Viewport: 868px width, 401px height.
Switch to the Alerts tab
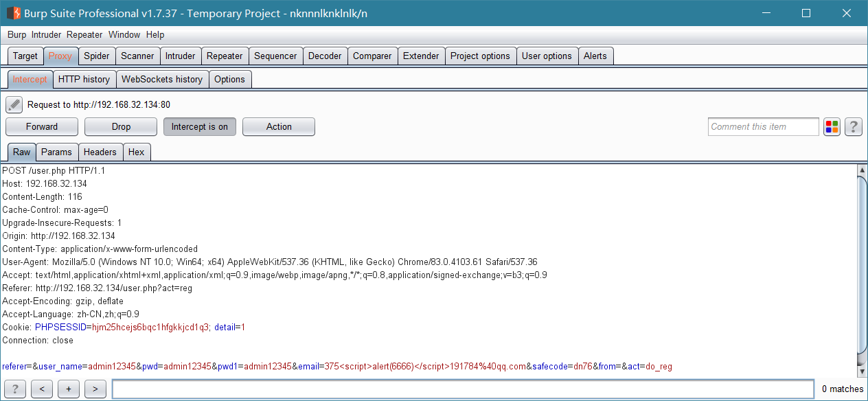595,56
